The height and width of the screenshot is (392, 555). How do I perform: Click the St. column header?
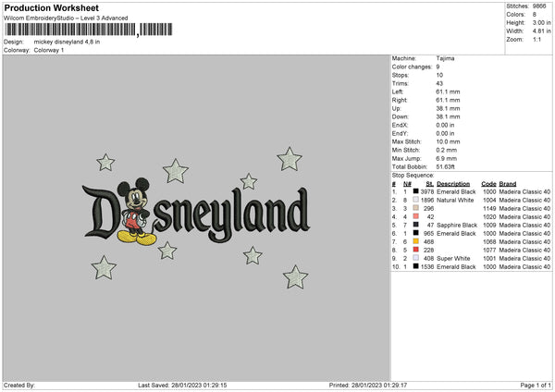[430, 184]
